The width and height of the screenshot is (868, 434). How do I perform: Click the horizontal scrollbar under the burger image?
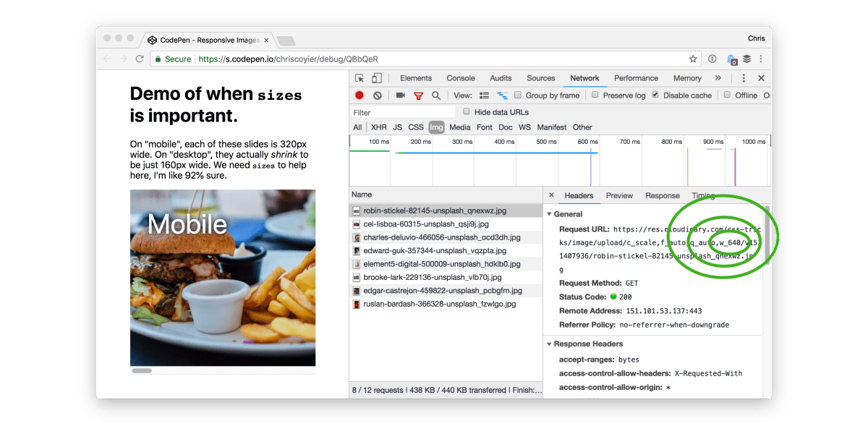[x=141, y=371]
